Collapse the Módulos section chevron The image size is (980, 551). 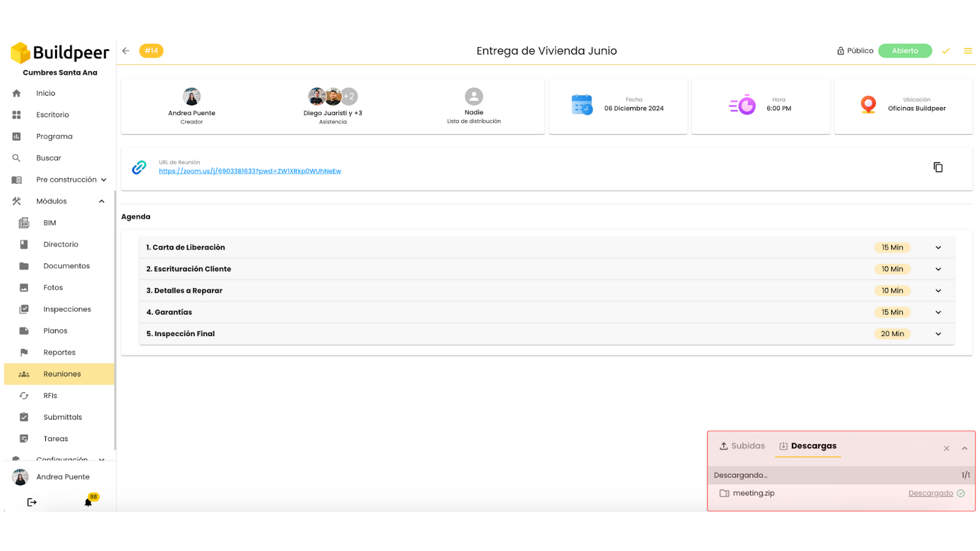(x=102, y=201)
